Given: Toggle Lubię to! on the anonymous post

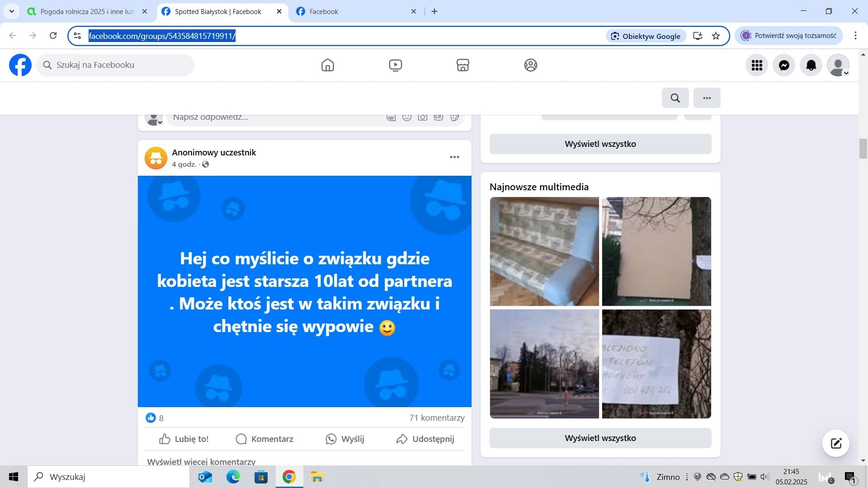Looking at the screenshot, I should [184, 439].
